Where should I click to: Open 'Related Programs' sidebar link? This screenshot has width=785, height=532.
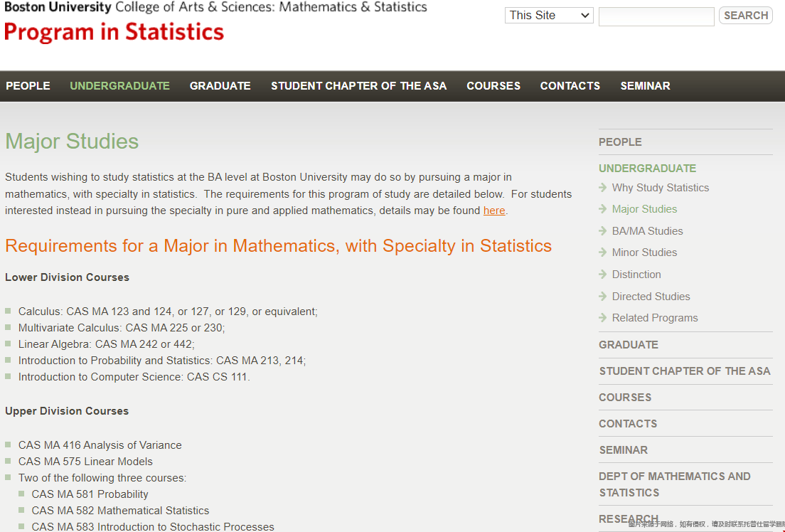pyautogui.click(x=655, y=318)
